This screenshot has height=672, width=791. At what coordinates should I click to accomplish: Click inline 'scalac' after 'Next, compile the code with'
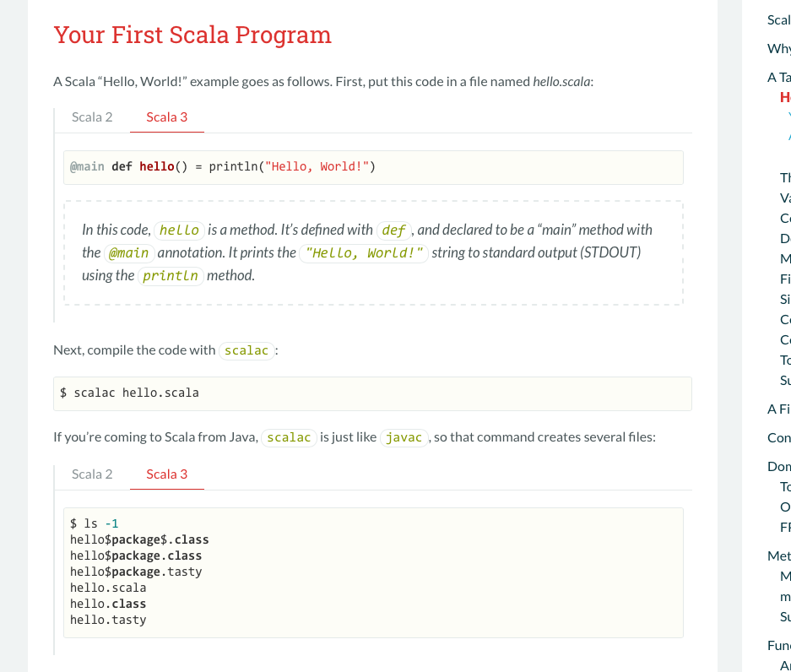pos(247,350)
